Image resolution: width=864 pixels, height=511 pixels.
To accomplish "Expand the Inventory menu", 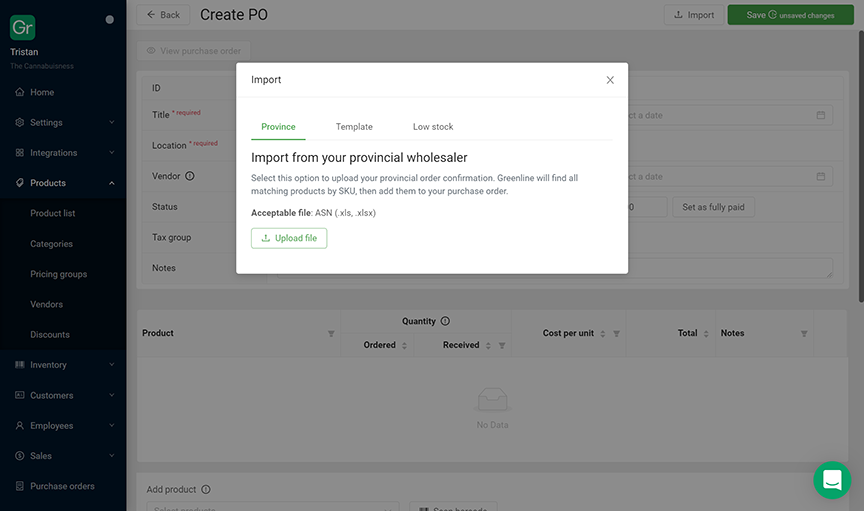I will [x=63, y=365].
